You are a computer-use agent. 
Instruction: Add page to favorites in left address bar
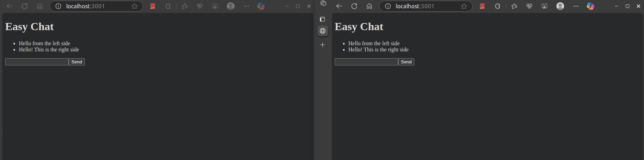coord(135,6)
